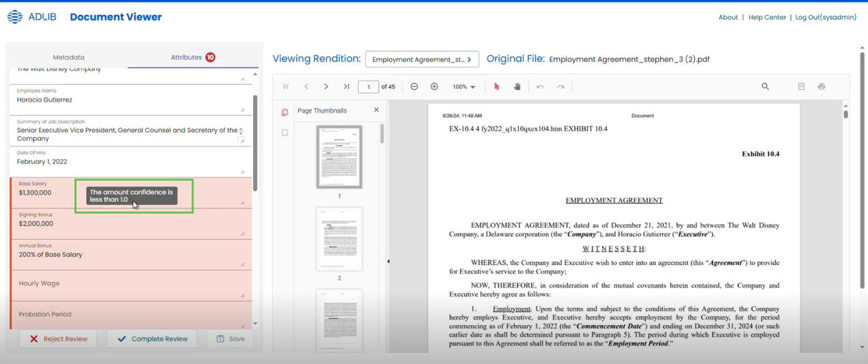Activate the pan hand tool
The height and width of the screenshot is (364, 868).
point(517,87)
